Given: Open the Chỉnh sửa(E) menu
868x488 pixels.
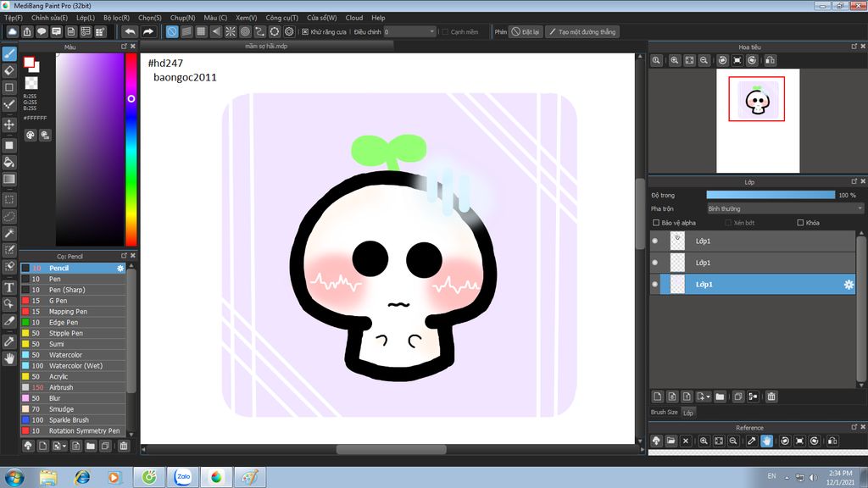Looking at the screenshot, I should pos(49,18).
